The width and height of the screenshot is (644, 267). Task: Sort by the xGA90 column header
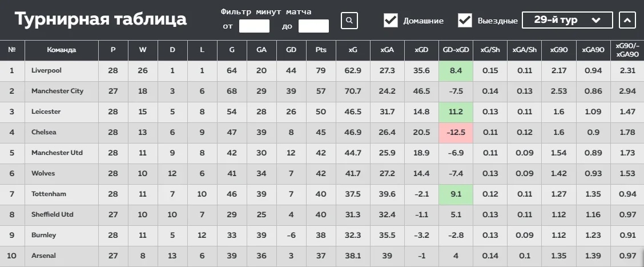tap(593, 50)
